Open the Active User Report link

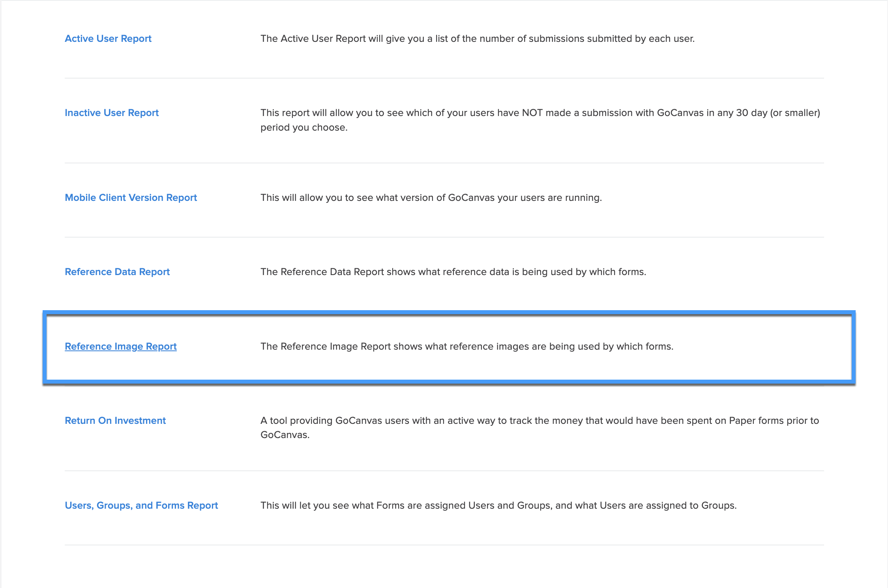(x=108, y=39)
